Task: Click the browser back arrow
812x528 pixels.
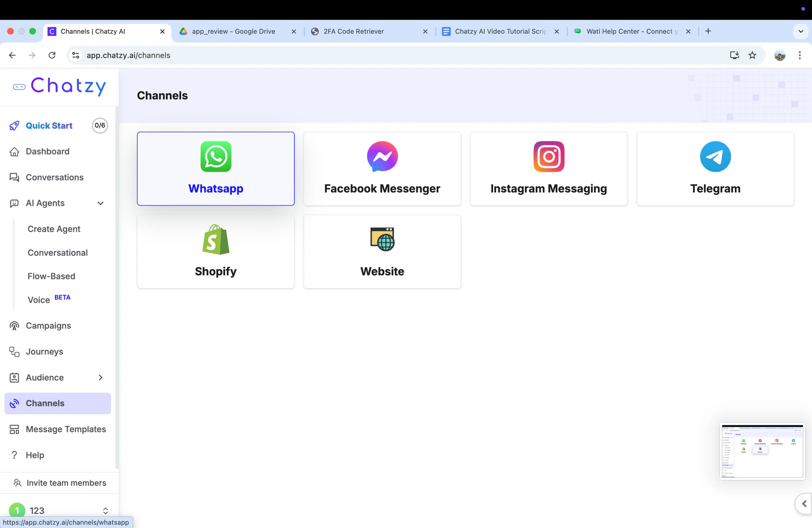Action: click(12, 55)
